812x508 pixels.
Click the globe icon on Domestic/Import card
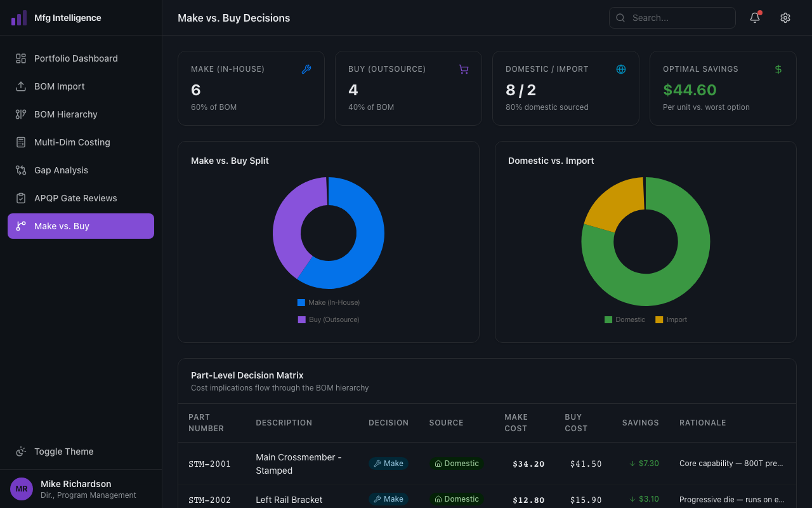[x=620, y=69]
